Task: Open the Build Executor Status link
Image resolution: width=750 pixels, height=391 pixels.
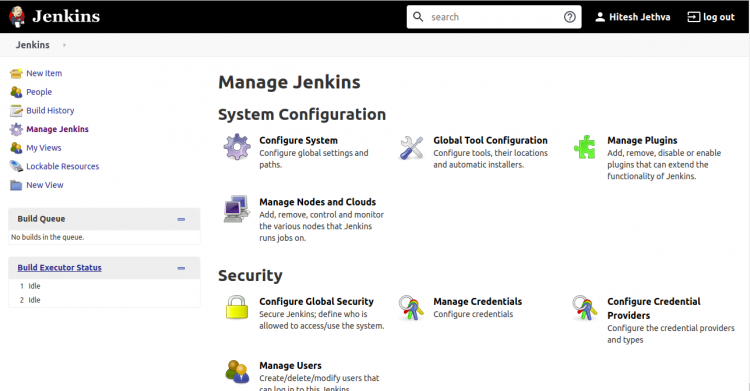Action: 59,268
